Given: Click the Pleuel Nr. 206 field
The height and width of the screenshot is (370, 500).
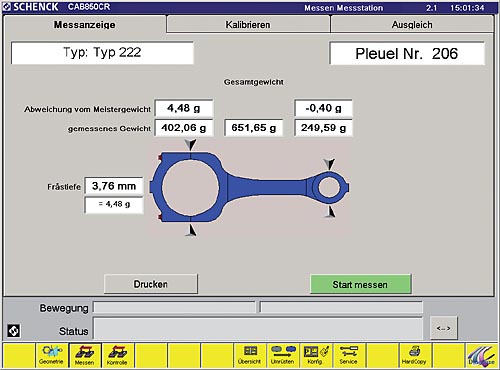Looking at the screenshot, I should point(407,53).
